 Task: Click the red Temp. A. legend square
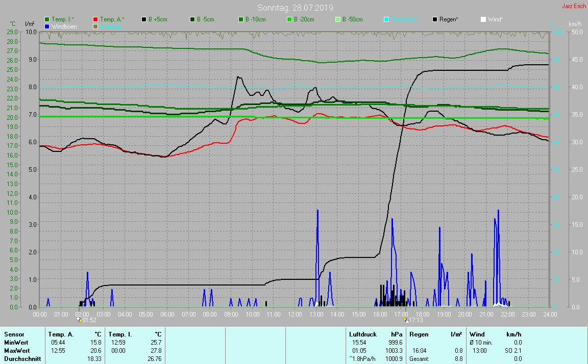pyautogui.click(x=95, y=19)
